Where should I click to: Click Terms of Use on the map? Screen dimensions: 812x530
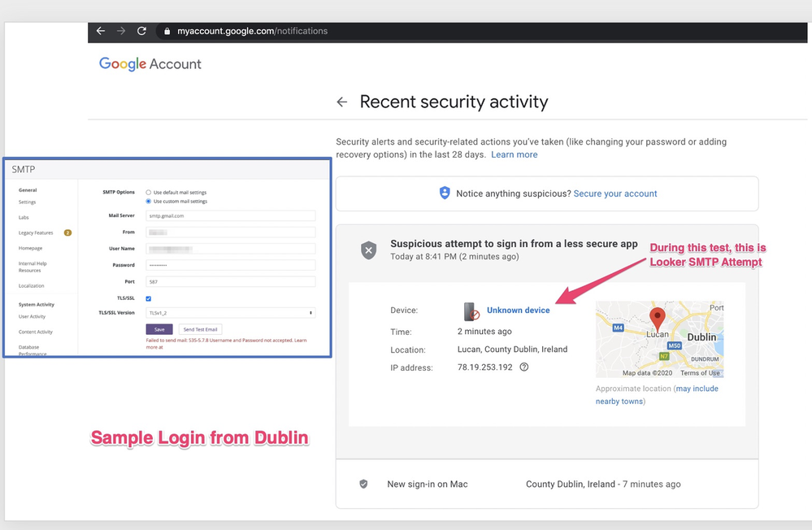(700, 373)
